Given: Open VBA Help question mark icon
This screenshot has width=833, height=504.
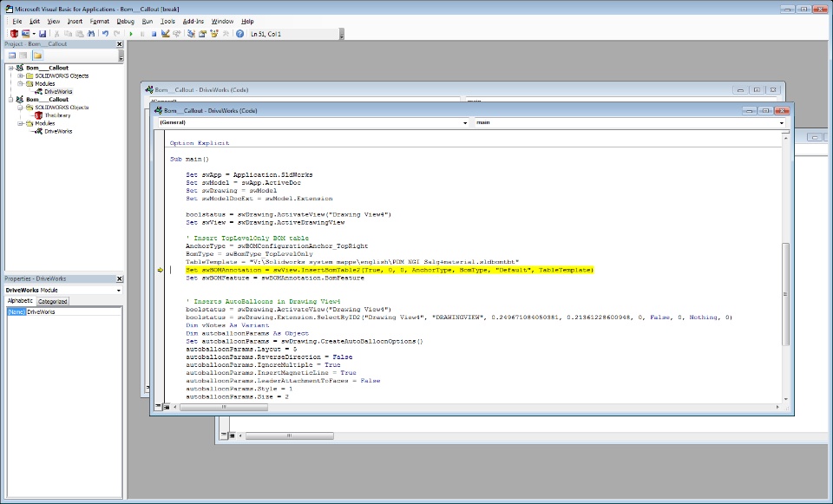Looking at the screenshot, I should click(x=240, y=34).
